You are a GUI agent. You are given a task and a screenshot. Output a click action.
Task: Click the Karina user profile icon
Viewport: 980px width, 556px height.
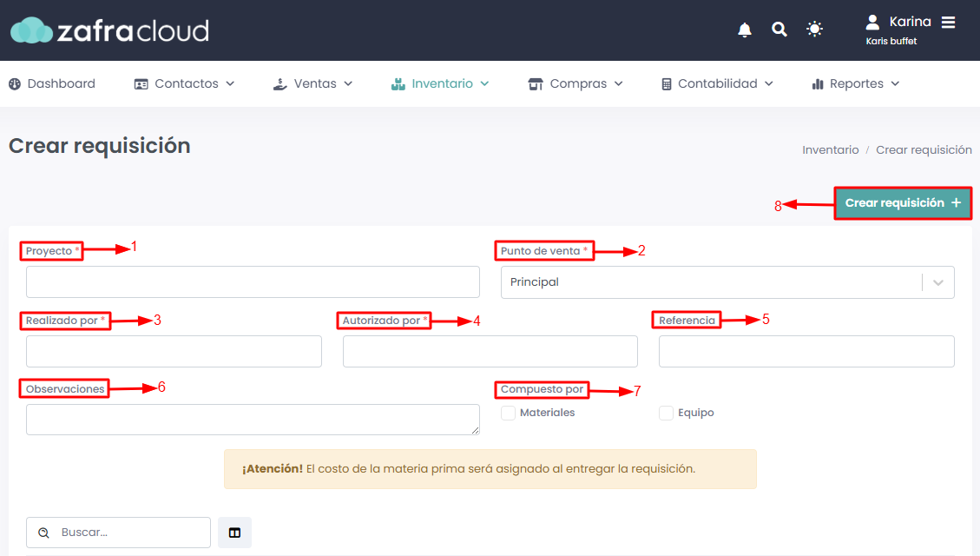tap(872, 23)
